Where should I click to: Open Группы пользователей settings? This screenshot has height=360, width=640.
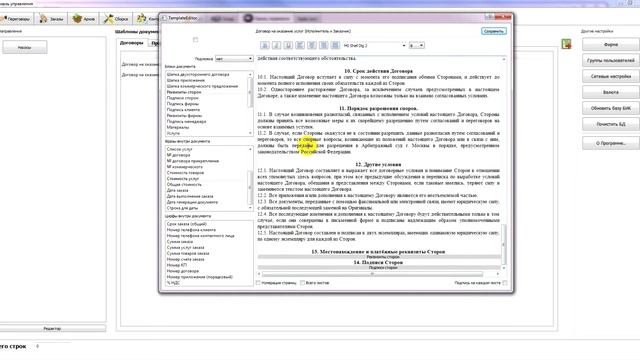click(x=611, y=60)
